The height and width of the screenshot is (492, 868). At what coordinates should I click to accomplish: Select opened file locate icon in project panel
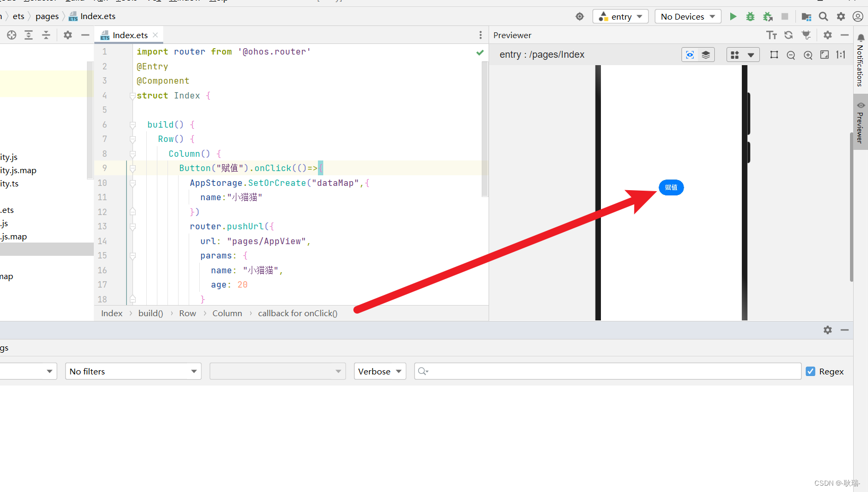click(12, 35)
